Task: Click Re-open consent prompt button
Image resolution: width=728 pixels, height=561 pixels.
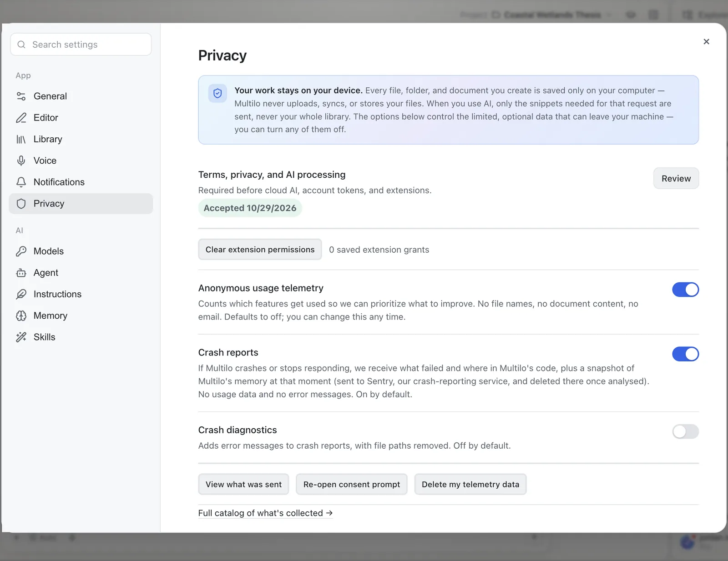Action: pyautogui.click(x=352, y=484)
